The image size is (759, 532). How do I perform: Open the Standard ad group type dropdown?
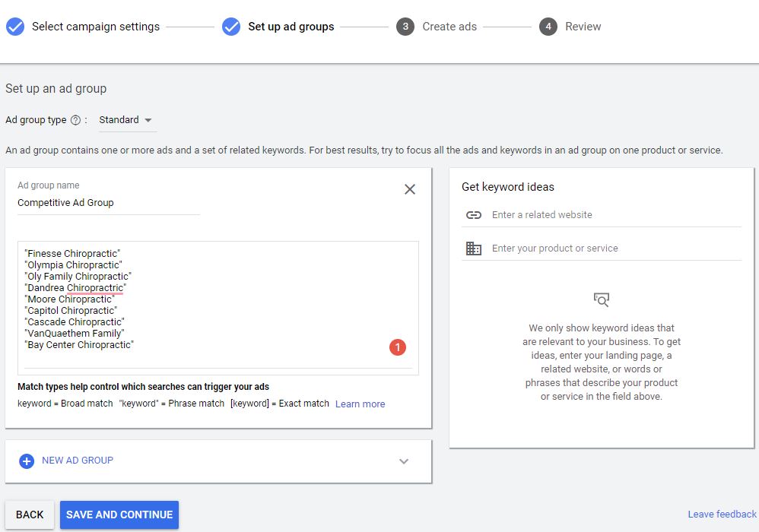pyautogui.click(x=126, y=120)
